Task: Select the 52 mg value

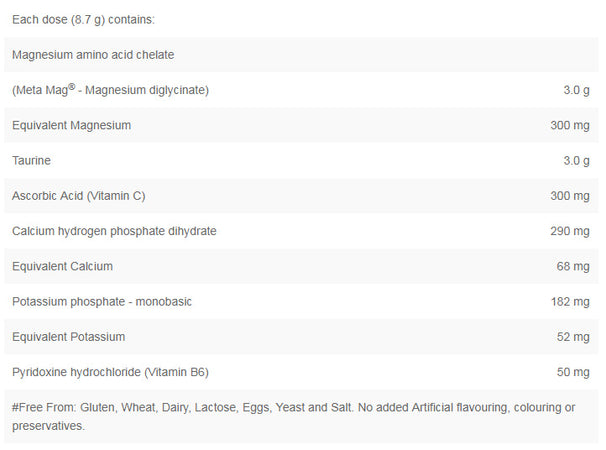Action: [x=573, y=337]
